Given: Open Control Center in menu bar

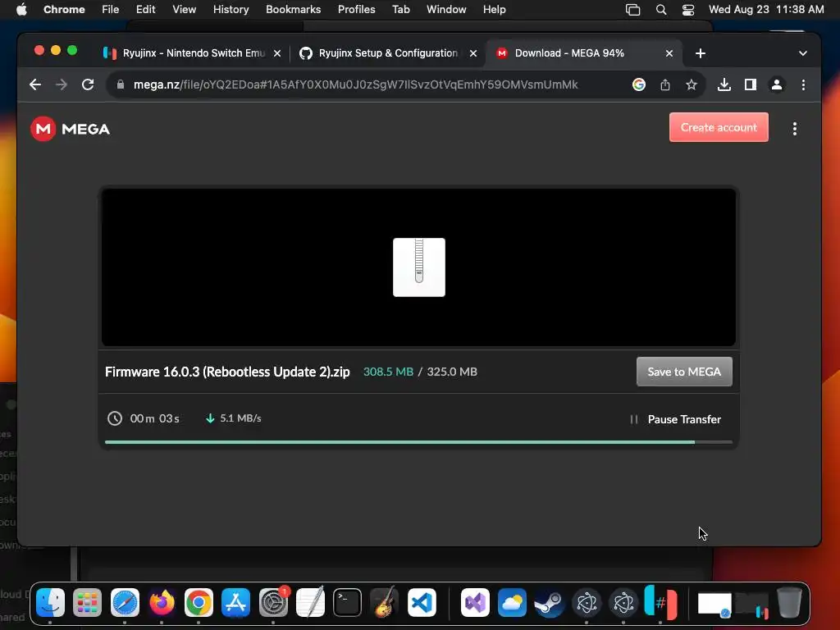Looking at the screenshot, I should [688, 10].
